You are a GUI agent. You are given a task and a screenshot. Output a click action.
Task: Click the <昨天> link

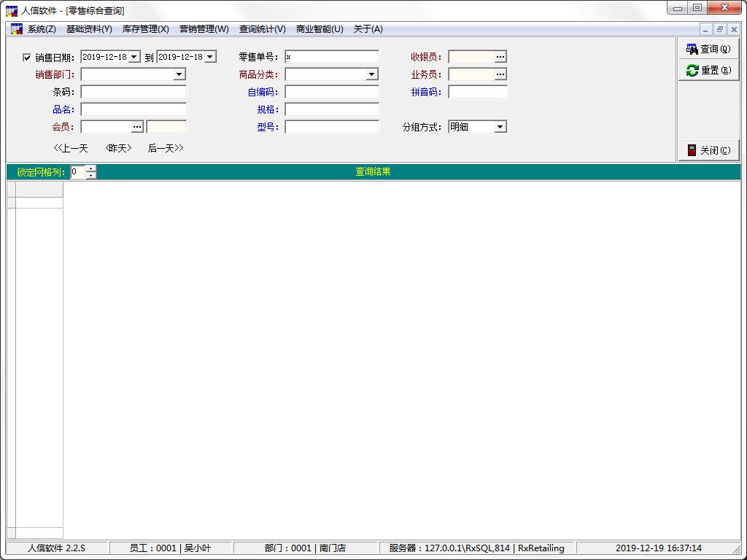[118, 148]
